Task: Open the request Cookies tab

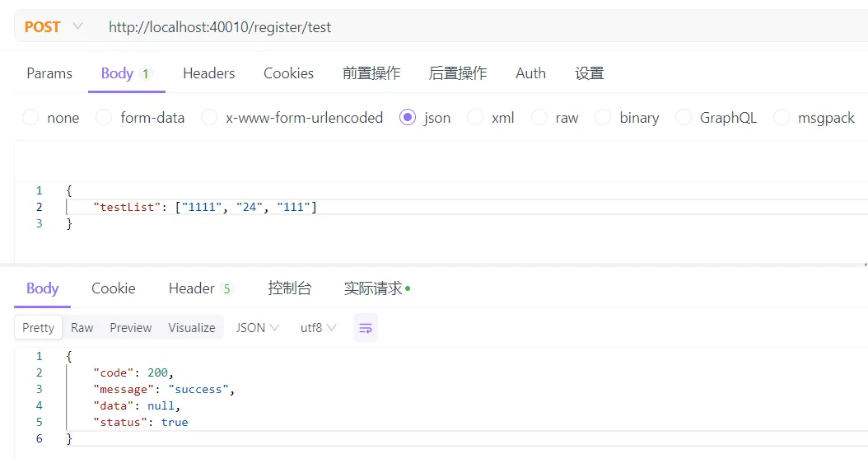Action: (288, 73)
